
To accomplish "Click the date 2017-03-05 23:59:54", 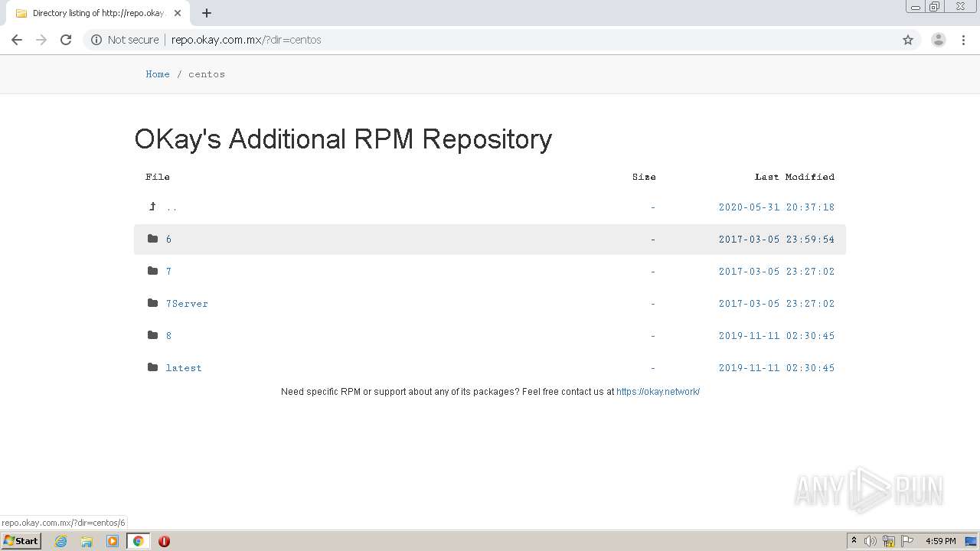I will [776, 240].
